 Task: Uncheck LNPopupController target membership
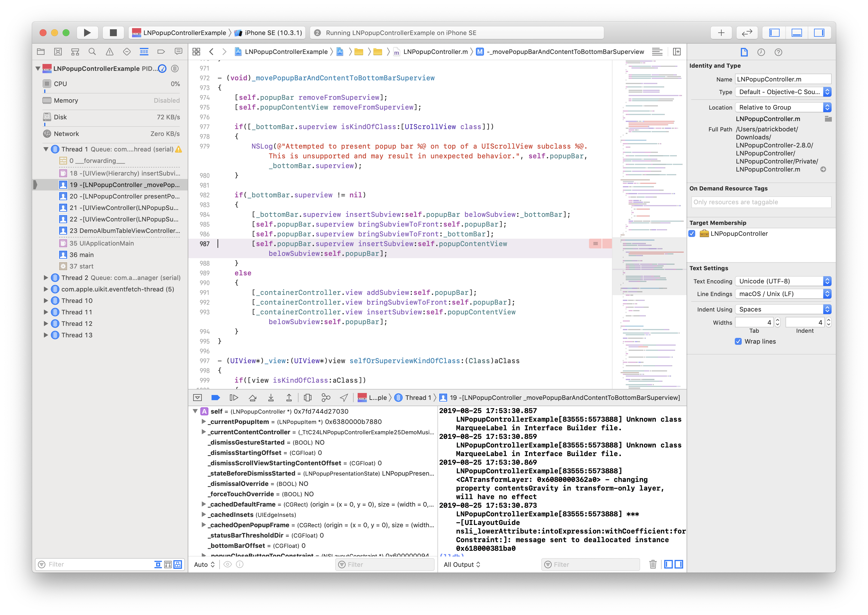coord(692,234)
